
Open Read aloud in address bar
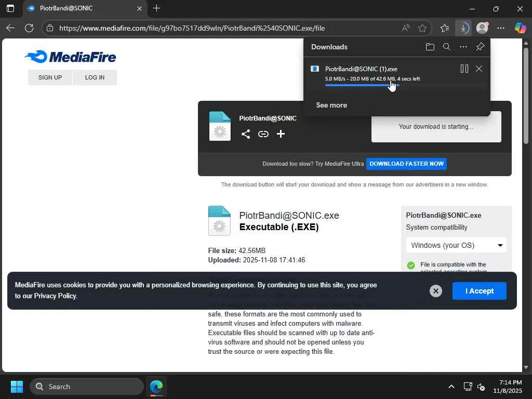tap(405, 28)
